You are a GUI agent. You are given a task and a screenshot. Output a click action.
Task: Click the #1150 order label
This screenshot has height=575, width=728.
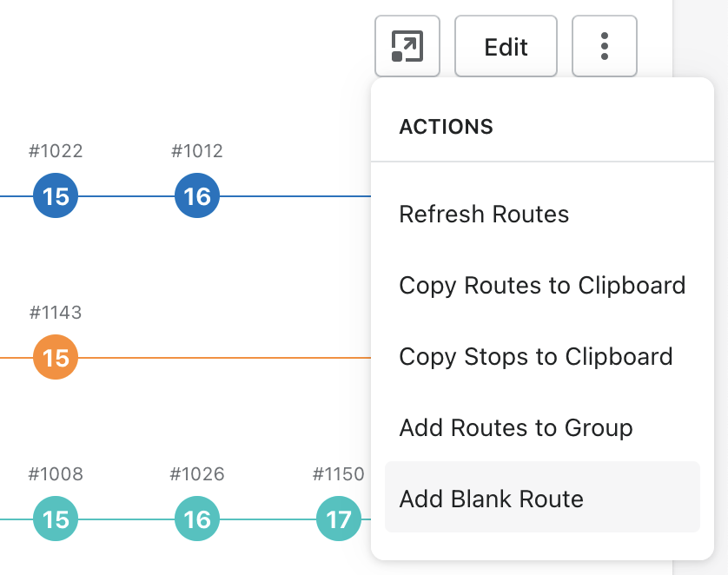pyautogui.click(x=338, y=474)
